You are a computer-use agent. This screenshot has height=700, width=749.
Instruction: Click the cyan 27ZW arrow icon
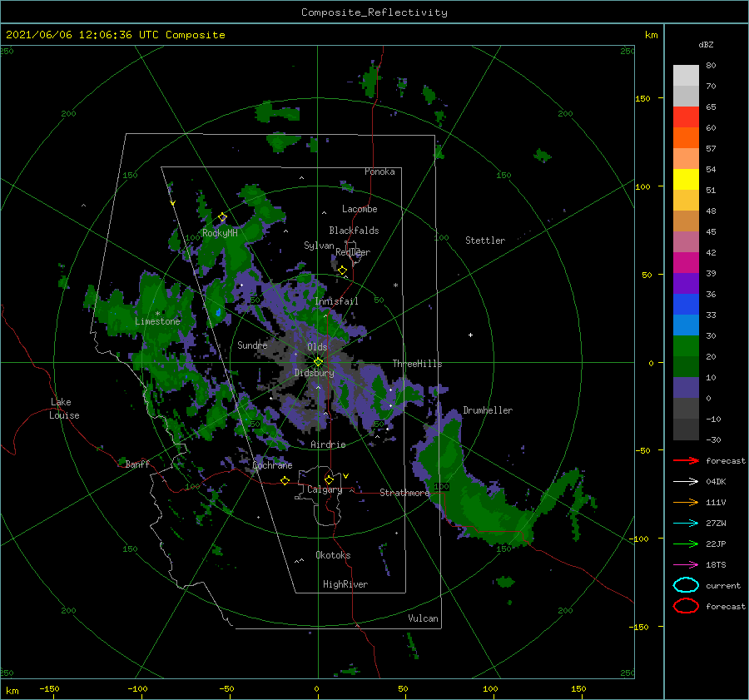click(686, 524)
